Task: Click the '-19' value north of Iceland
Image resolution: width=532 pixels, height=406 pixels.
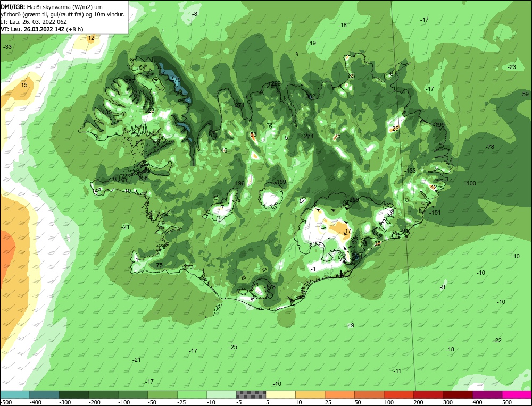Action: coord(311,43)
